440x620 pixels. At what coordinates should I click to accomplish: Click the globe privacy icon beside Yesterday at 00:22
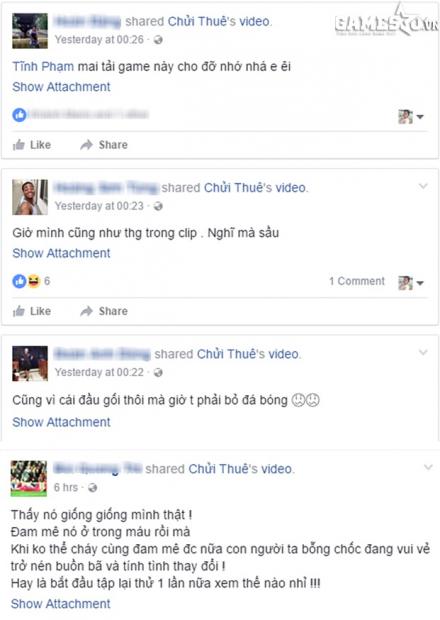[x=158, y=372]
